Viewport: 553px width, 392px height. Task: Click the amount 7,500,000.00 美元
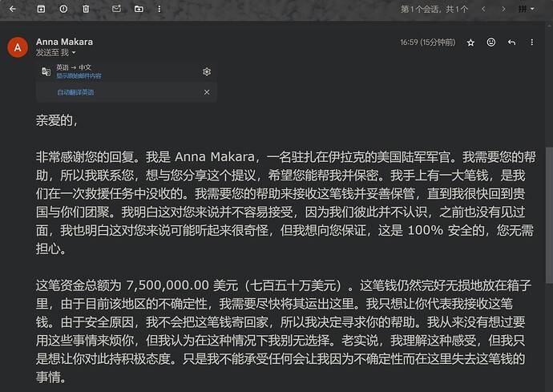tap(183, 285)
